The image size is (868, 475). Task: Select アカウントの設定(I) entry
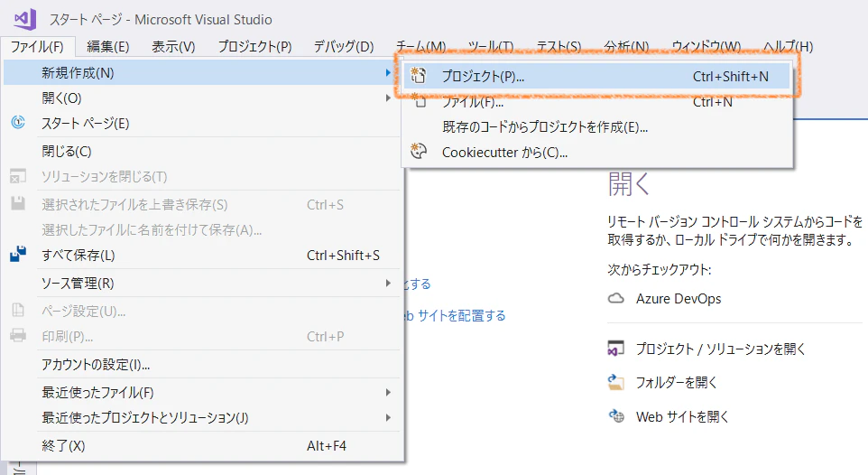point(201,364)
